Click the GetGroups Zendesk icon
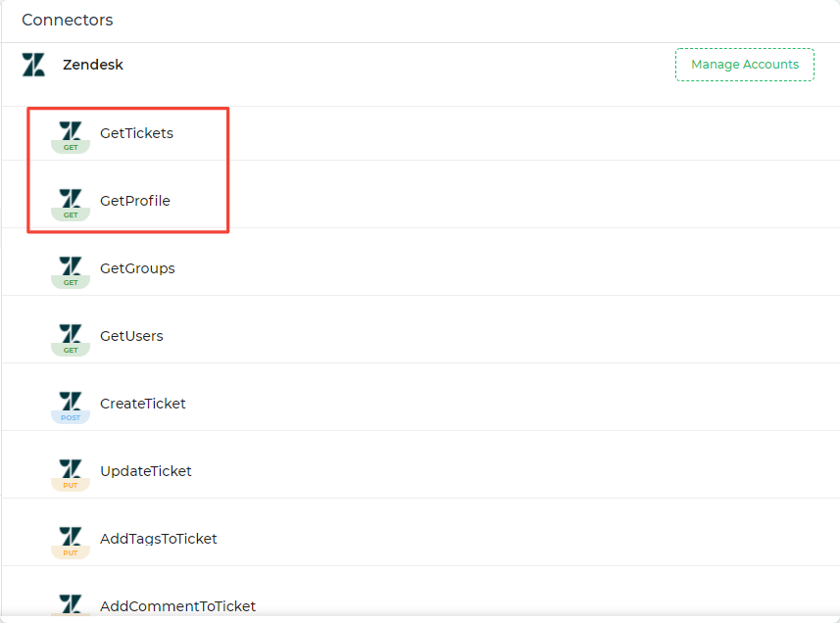The height and width of the screenshot is (623, 840). tap(71, 267)
